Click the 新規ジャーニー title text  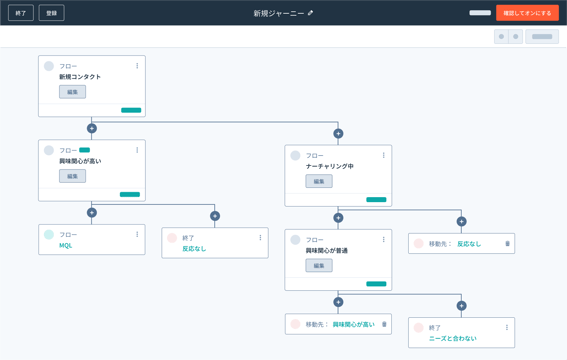tap(278, 13)
